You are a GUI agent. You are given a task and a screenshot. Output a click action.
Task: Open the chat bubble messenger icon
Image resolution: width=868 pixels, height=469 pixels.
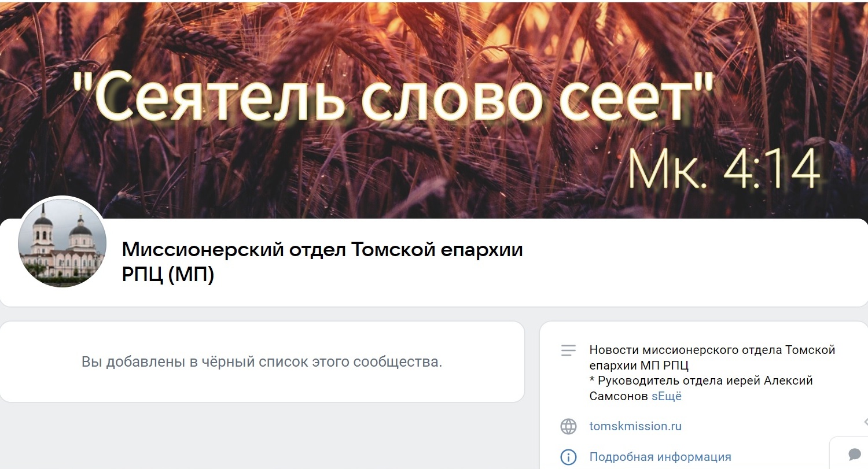tap(855, 453)
